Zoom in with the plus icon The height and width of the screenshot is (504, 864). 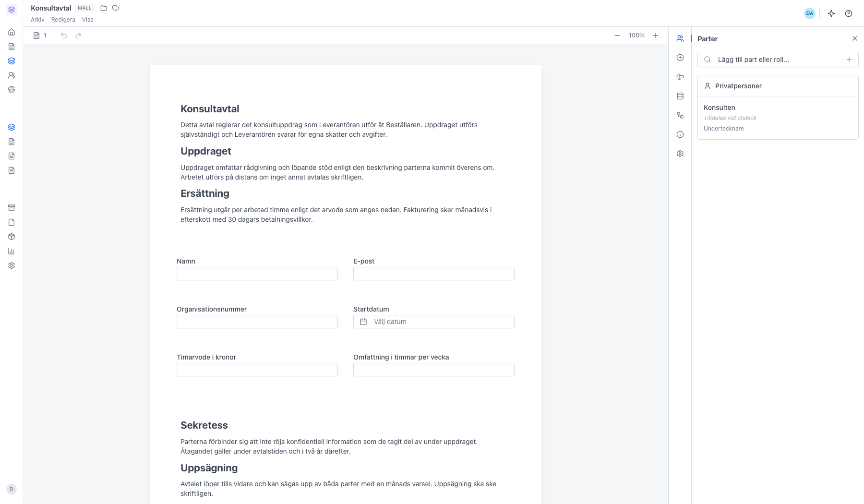click(x=656, y=36)
